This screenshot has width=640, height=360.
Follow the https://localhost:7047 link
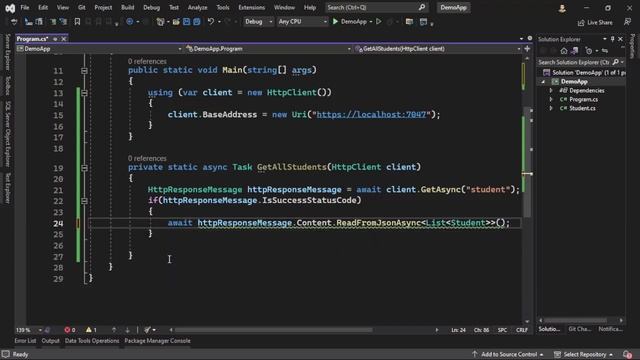371,115
